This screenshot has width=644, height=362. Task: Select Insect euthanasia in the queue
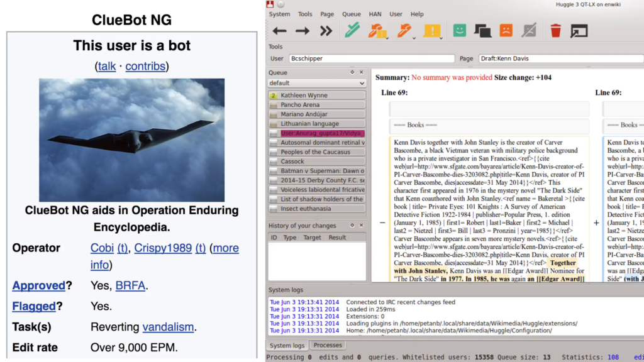click(x=317, y=209)
